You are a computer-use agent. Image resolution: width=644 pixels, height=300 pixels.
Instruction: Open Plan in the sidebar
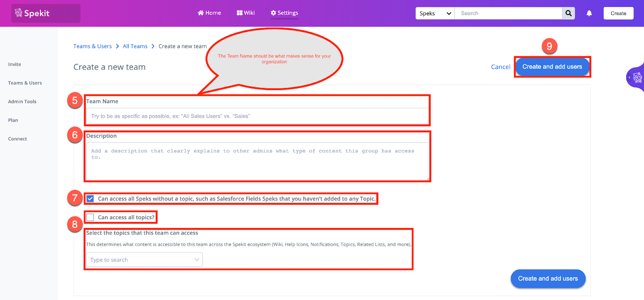[x=13, y=120]
